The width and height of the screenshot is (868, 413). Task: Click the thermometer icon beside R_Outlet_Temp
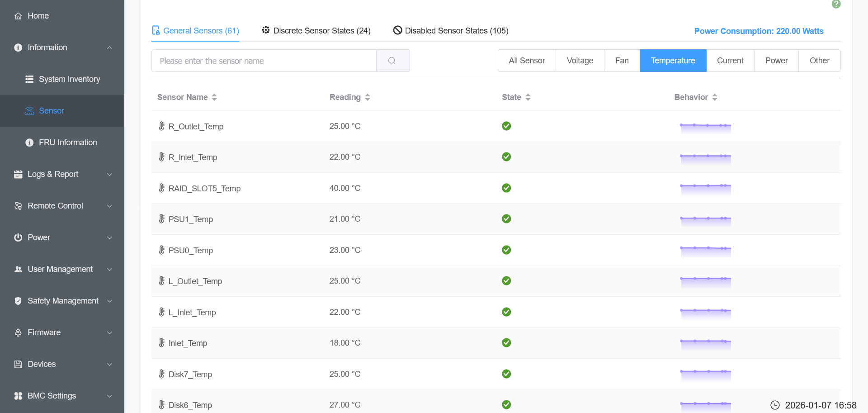click(x=161, y=126)
